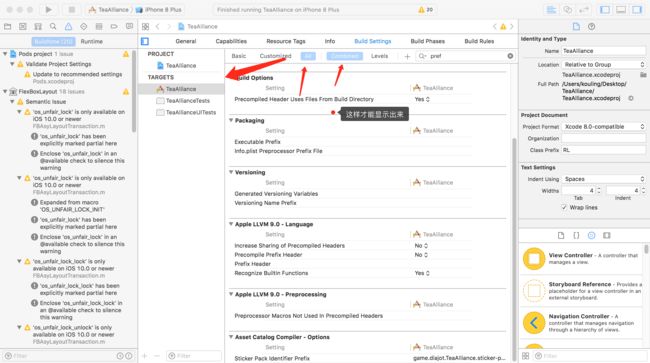Show All build settings
The height and width of the screenshot is (363, 650).
tap(308, 56)
